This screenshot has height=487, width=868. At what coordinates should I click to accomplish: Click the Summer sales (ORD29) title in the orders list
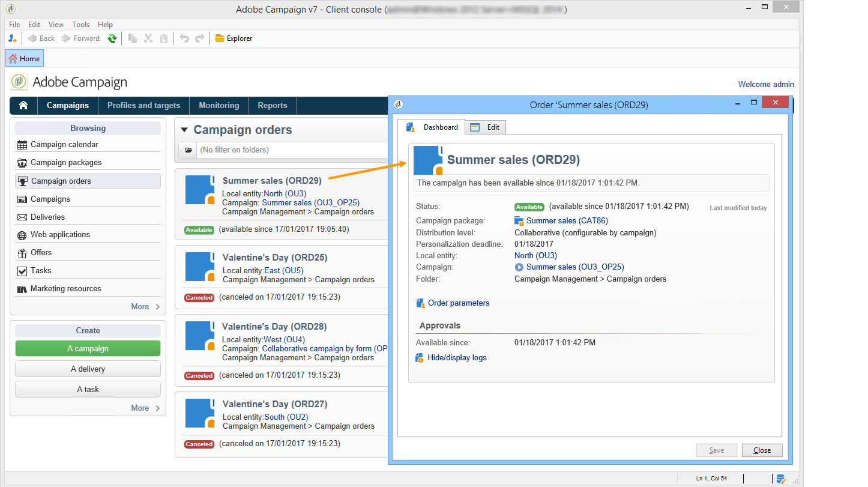click(272, 181)
